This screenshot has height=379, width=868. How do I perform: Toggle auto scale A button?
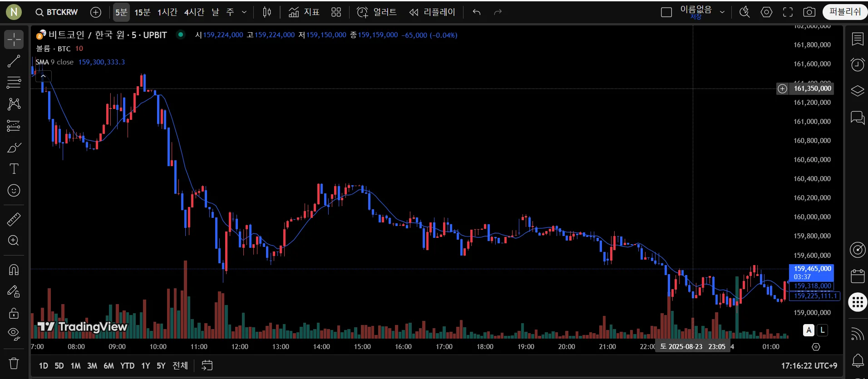[809, 330]
